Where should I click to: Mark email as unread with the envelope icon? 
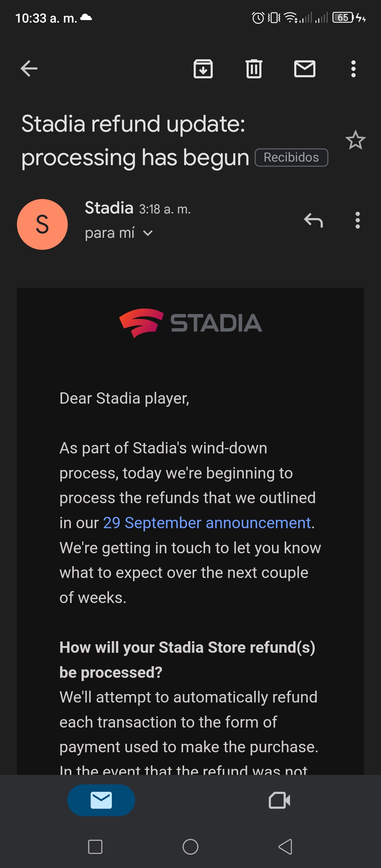point(305,68)
